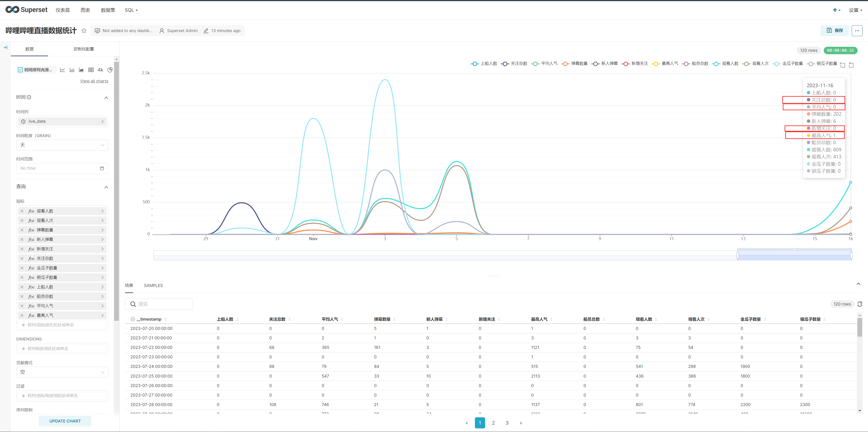Toggle 上船人数 series in chart legend

[484, 63]
